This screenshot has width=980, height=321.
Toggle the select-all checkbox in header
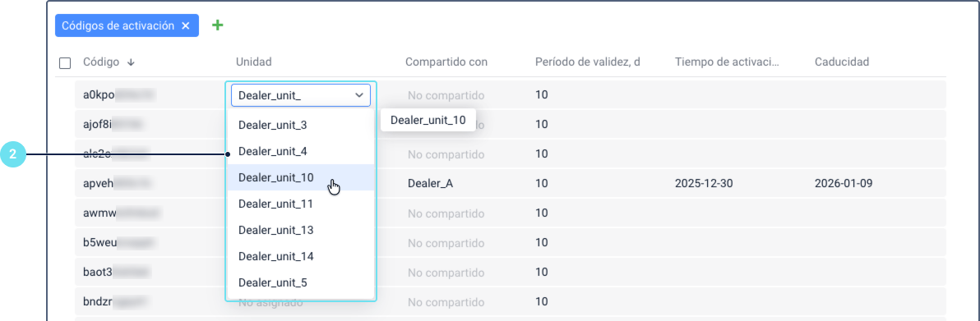tap(65, 63)
